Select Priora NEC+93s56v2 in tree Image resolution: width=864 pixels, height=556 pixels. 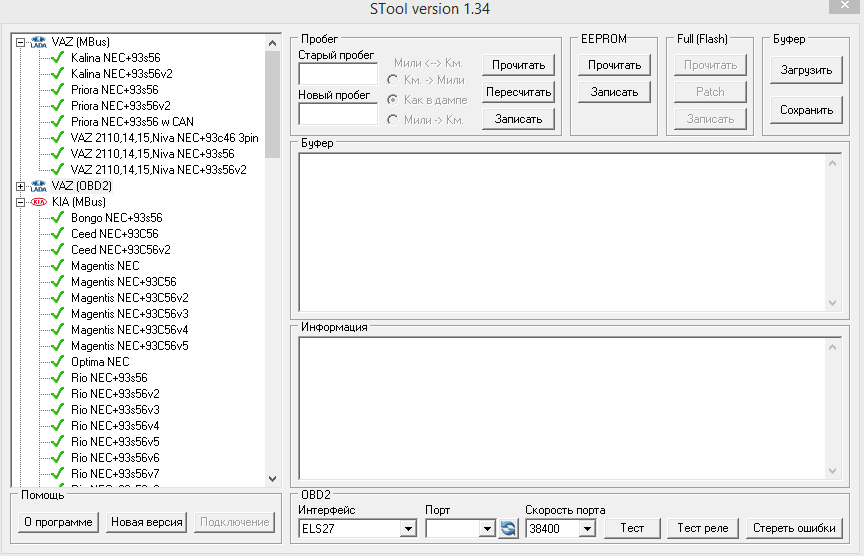[x=120, y=106]
